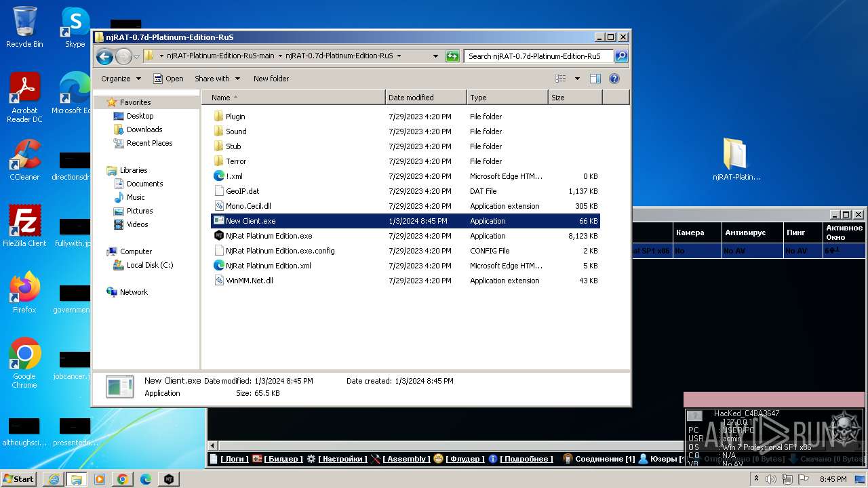Click Google Chrome desktop icon
This screenshot has width=868, height=488.
tap(24, 363)
